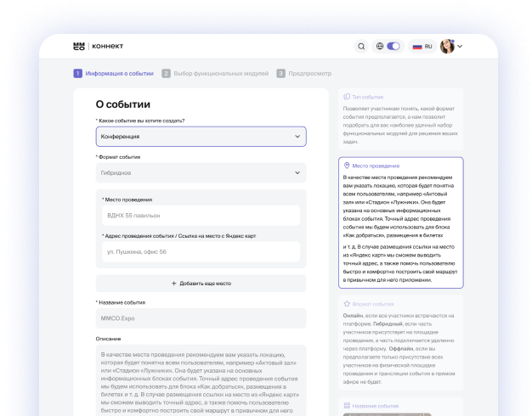
Task: Click the step 3 number badge
Action: pyautogui.click(x=280, y=74)
